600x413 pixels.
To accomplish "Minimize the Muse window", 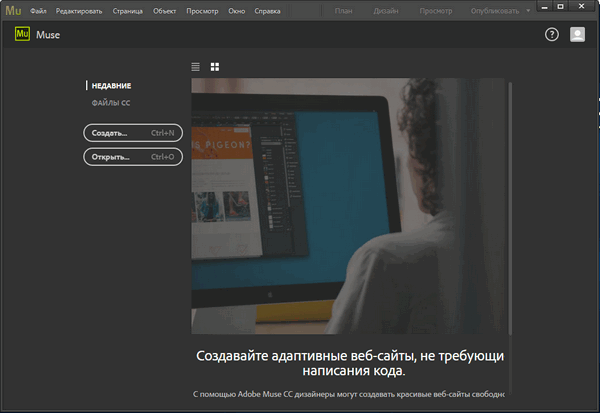I will (x=545, y=7).
